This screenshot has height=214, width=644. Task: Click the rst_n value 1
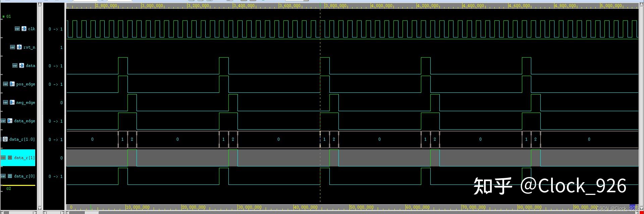pos(61,48)
